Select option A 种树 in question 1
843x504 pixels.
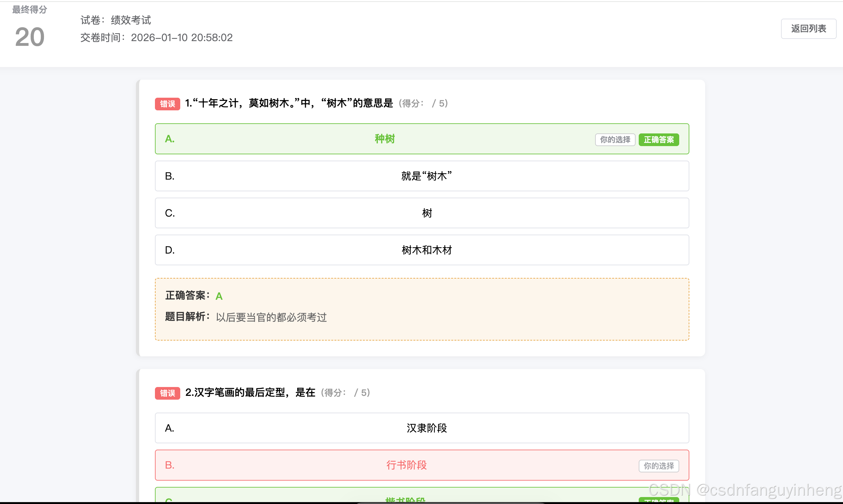coord(384,139)
